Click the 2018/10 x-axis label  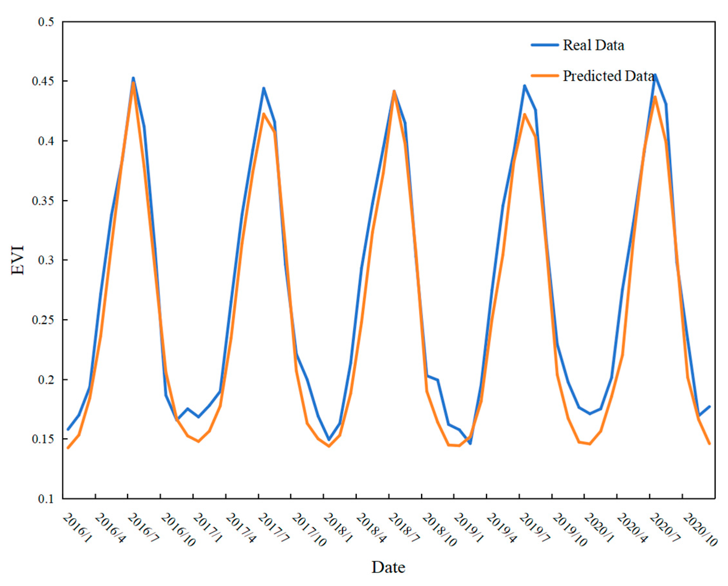coord(439,530)
